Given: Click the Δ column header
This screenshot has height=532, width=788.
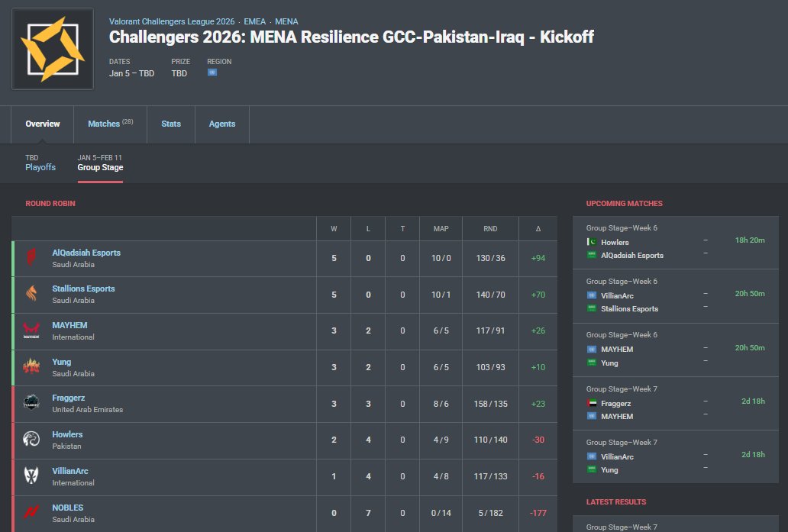Looking at the screenshot, I should (538, 228).
